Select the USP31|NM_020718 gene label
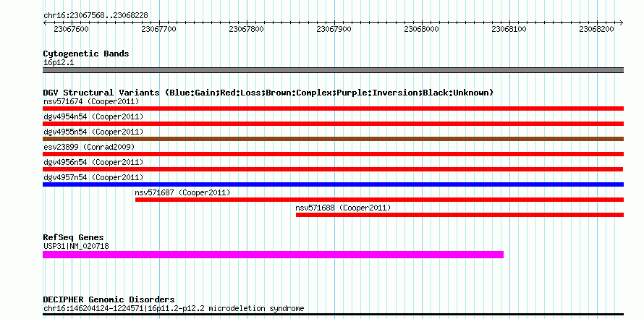 (76, 247)
